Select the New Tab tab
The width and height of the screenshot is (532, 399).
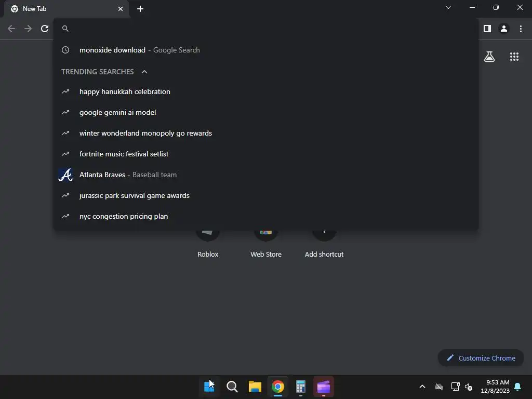[x=66, y=9]
